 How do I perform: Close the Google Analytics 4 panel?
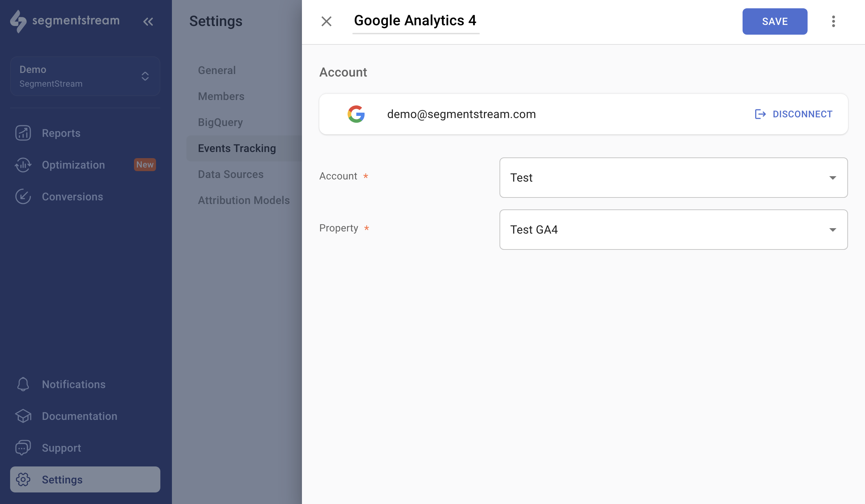(326, 21)
